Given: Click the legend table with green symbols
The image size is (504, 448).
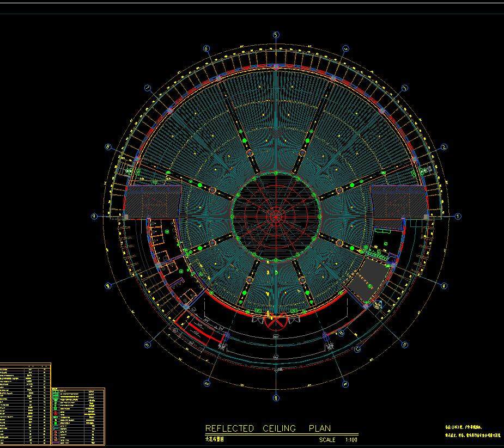Looking at the screenshot, I should click(x=78, y=416).
